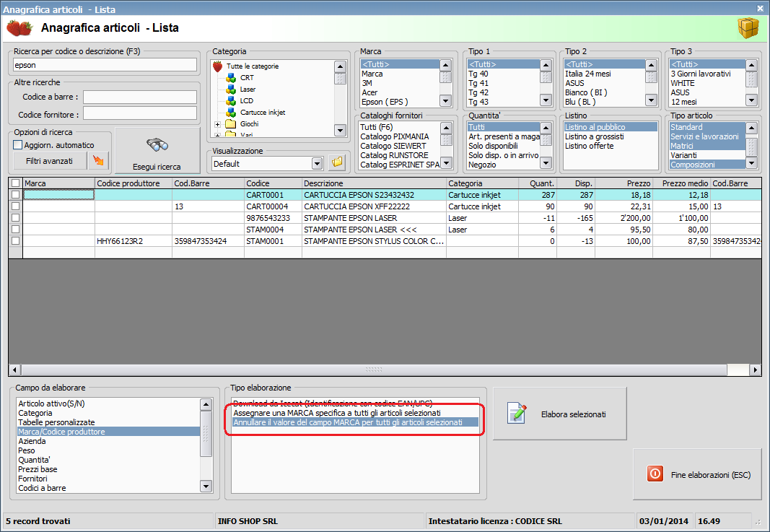The width and height of the screenshot is (770, 532).
Task: Check the row for CART0001
Action: [x=16, y=194]
